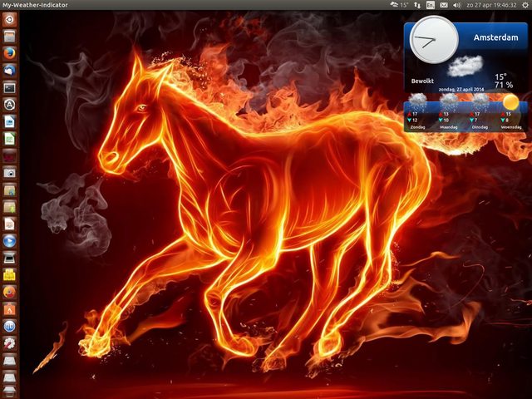Open the yellow boxes app in launcher

pyautogui.click(x=9, y=275)
